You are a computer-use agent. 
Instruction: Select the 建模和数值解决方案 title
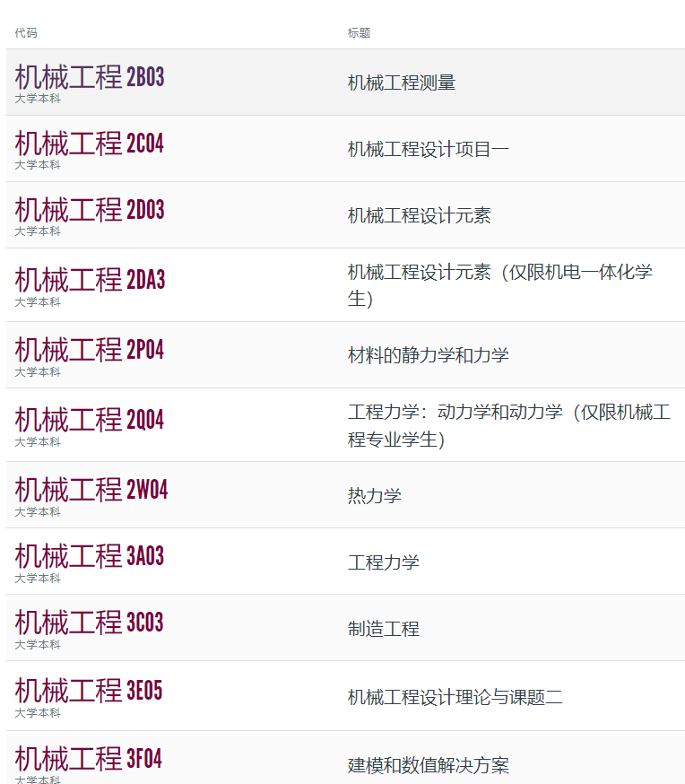click(429, 766)
